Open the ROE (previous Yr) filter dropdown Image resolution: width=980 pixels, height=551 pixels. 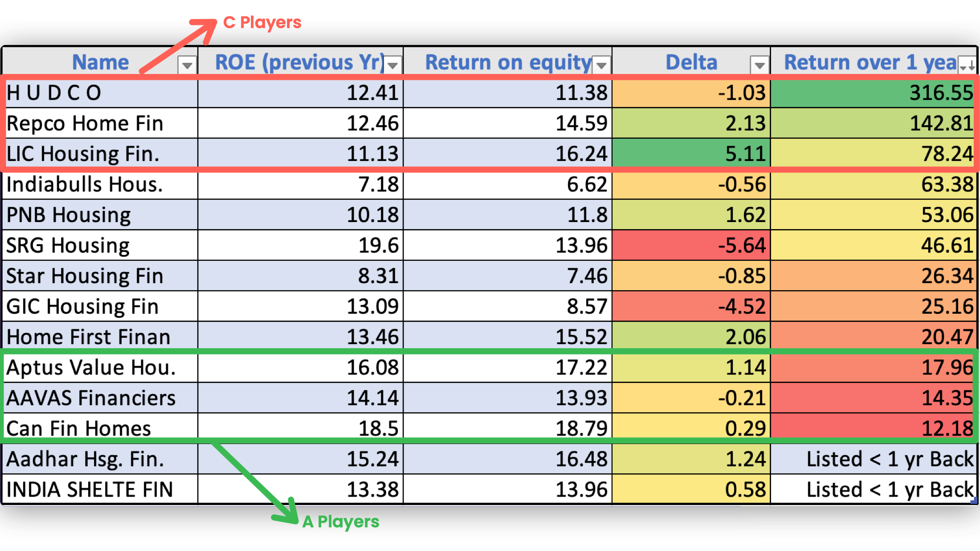[x=392, y=65]
